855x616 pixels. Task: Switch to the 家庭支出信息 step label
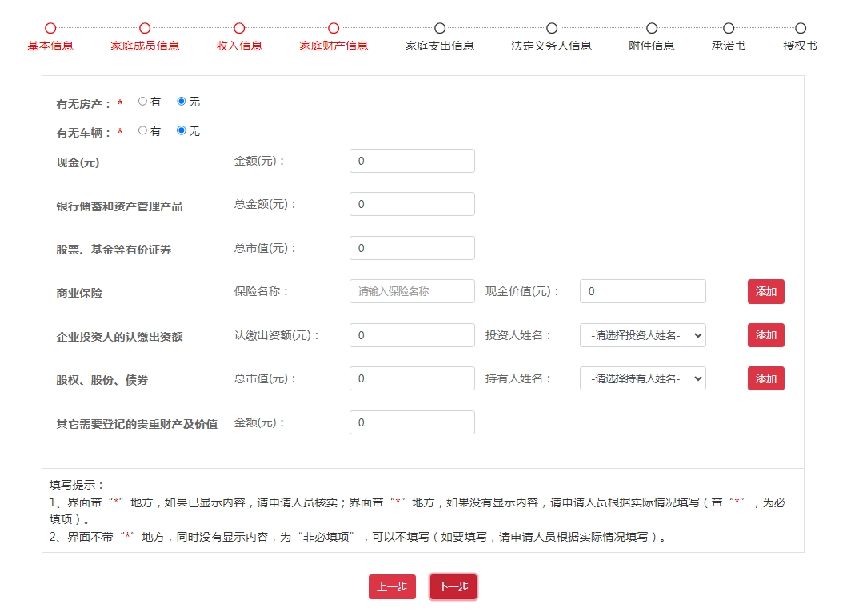tap(439, 46)
